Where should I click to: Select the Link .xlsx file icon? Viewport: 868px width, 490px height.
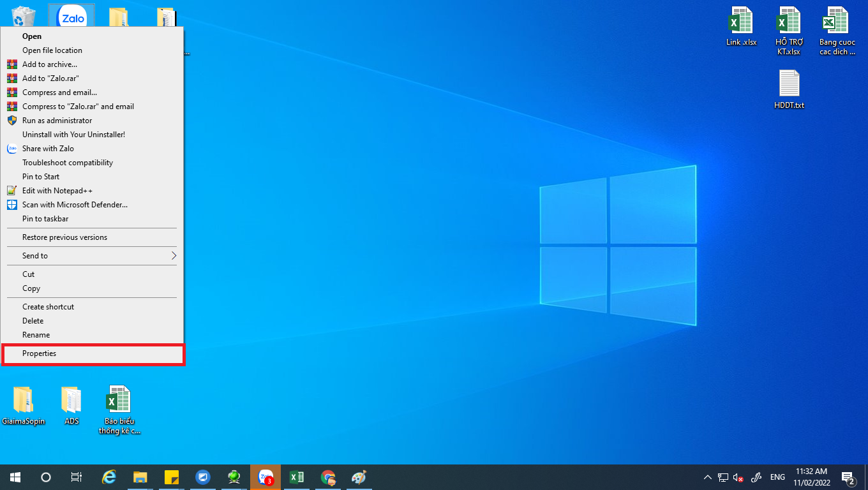coord(741,26)
